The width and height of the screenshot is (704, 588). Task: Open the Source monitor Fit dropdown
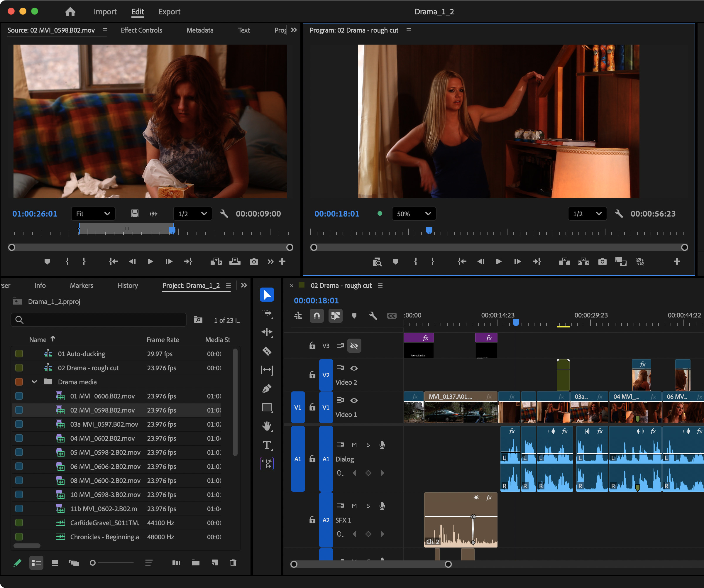click(x=93, y=214)
